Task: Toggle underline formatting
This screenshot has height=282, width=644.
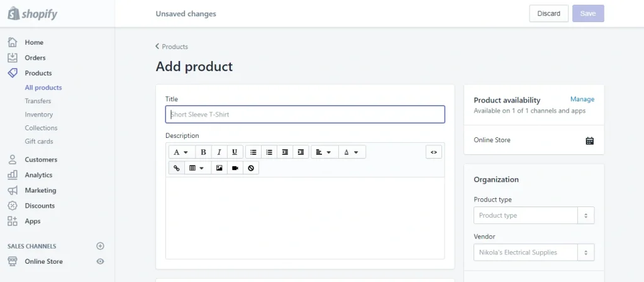Action: [x=235, y=152]
